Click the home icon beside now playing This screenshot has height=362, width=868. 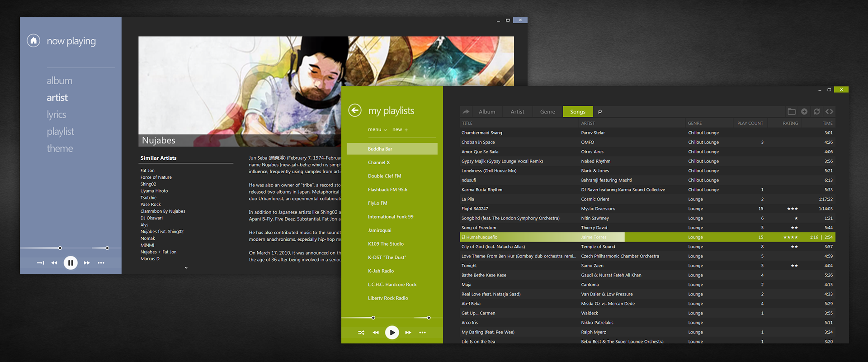pos(33,41)
